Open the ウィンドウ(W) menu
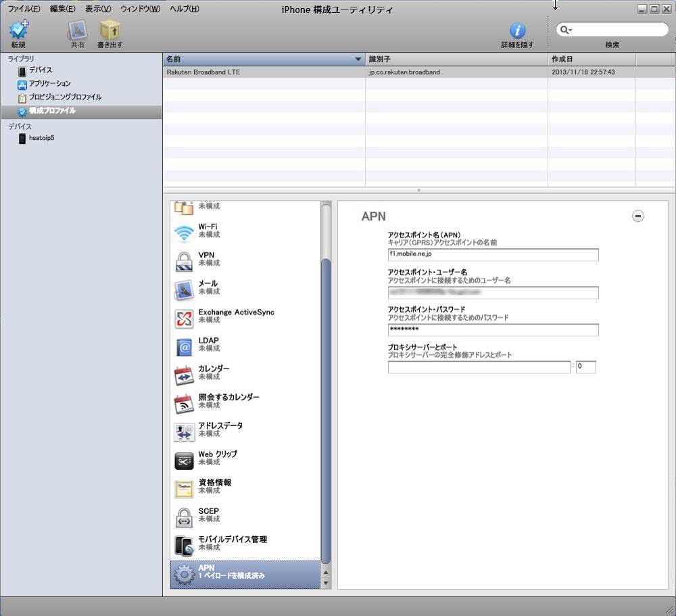The image size is (676, 616). pos(140,9)
